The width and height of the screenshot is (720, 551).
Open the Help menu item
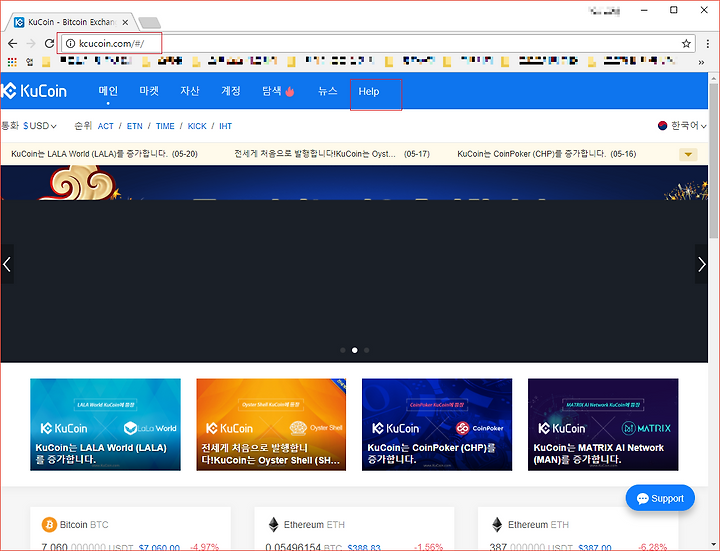click(x=369, y=91)
